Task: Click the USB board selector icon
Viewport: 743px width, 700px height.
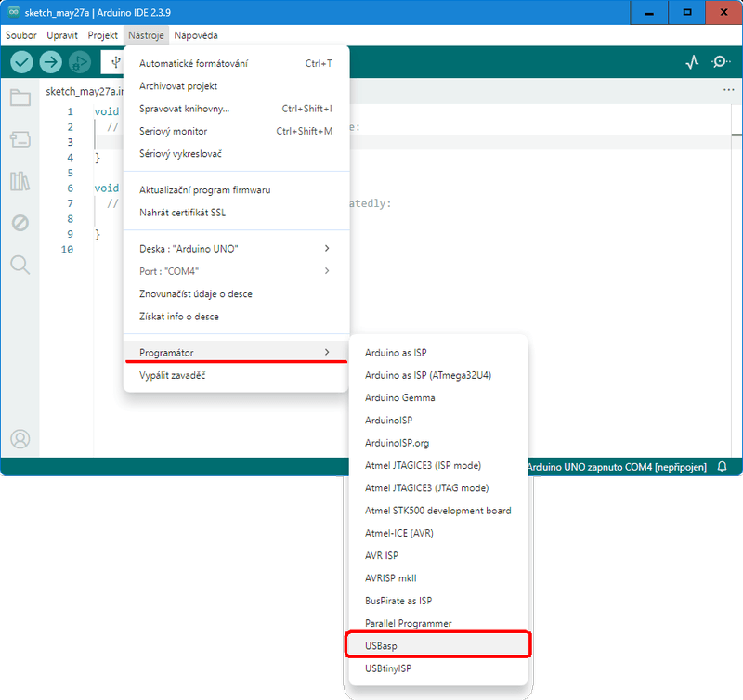Action: pos(115,62)
